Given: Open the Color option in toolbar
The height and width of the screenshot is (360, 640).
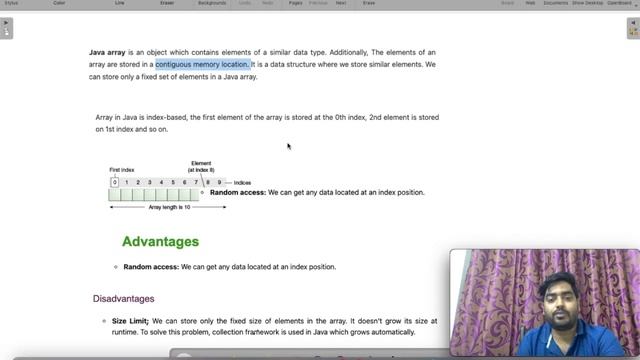Looking at the screenshot, I should [59, 3].
